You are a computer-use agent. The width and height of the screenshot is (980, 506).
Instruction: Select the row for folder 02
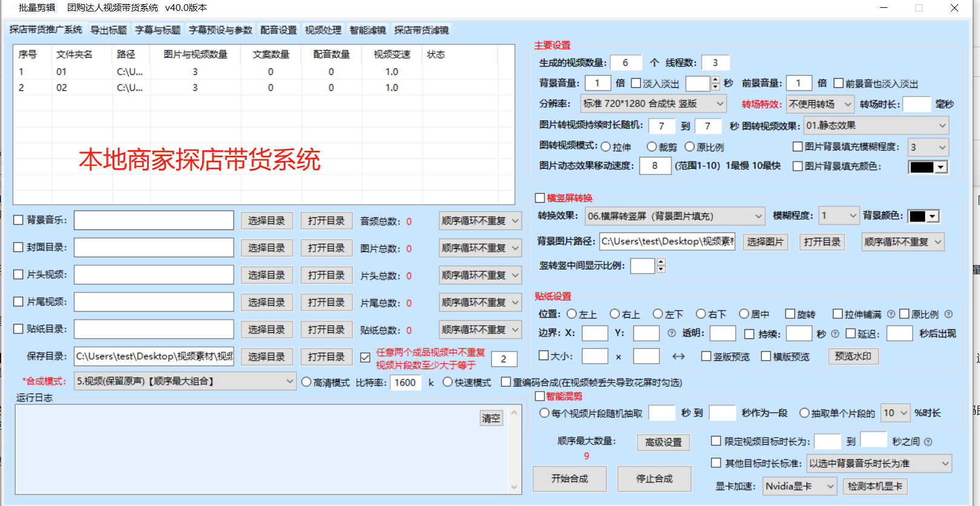point(264,88)
